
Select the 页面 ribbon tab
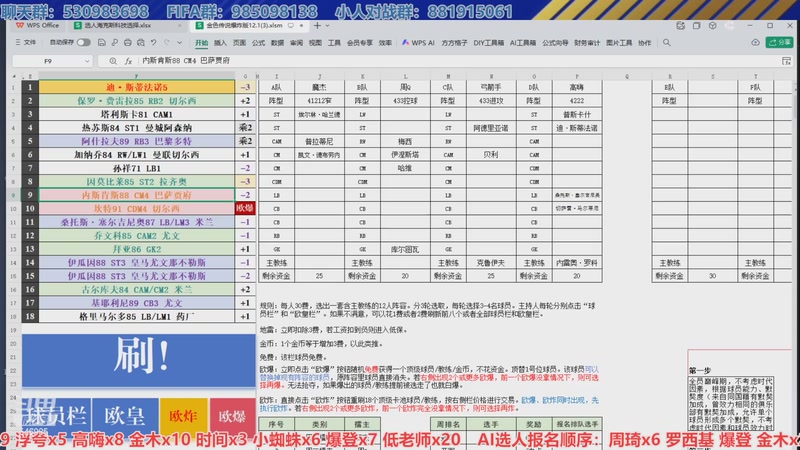coord(239,43)
